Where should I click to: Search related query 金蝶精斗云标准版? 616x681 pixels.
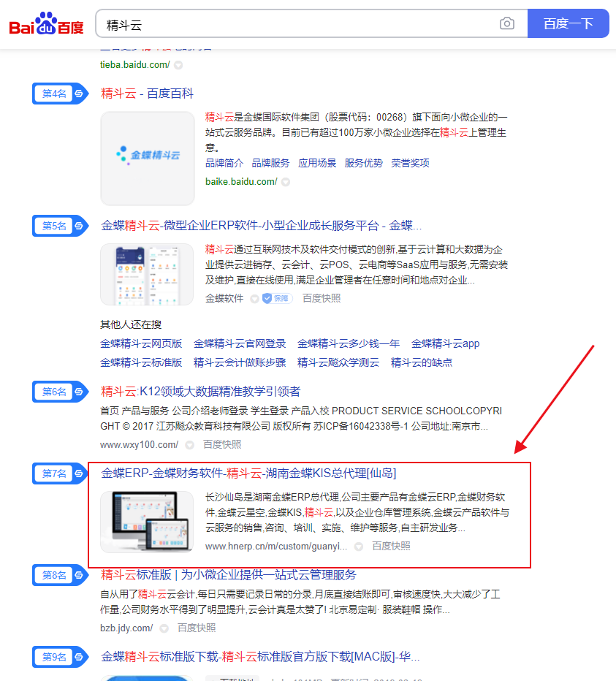point(141,362)
